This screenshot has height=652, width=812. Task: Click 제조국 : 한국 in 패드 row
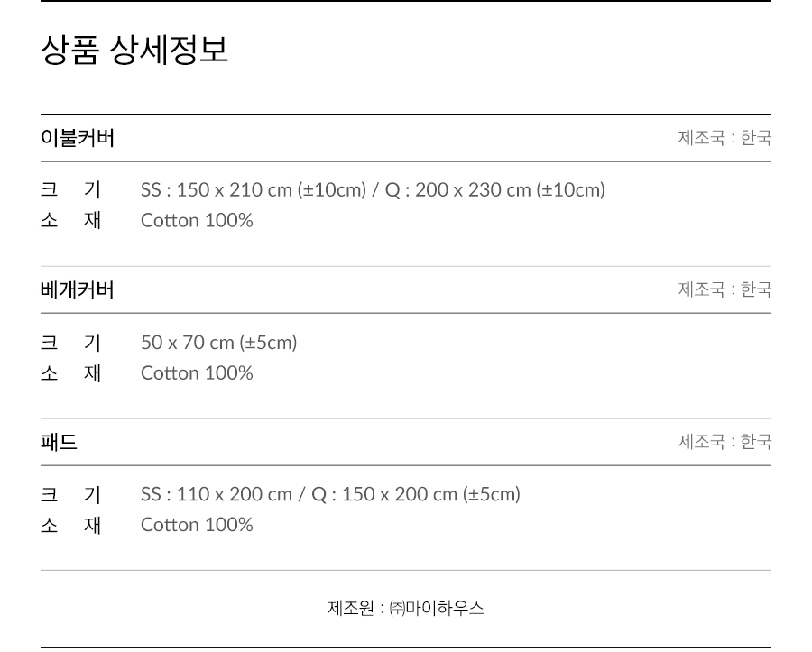click(724, 442)
